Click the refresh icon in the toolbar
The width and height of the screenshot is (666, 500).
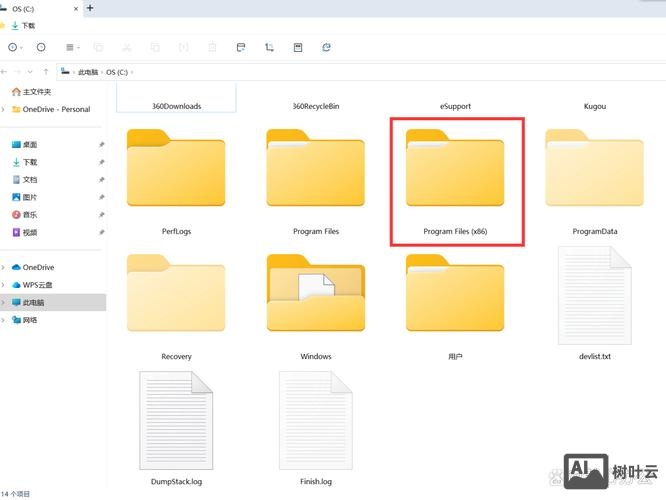tap(326, 47)
